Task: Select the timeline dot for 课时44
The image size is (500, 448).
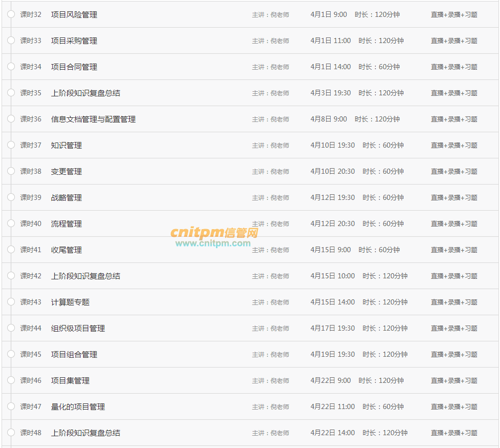Action: click(x=11, y=328)
